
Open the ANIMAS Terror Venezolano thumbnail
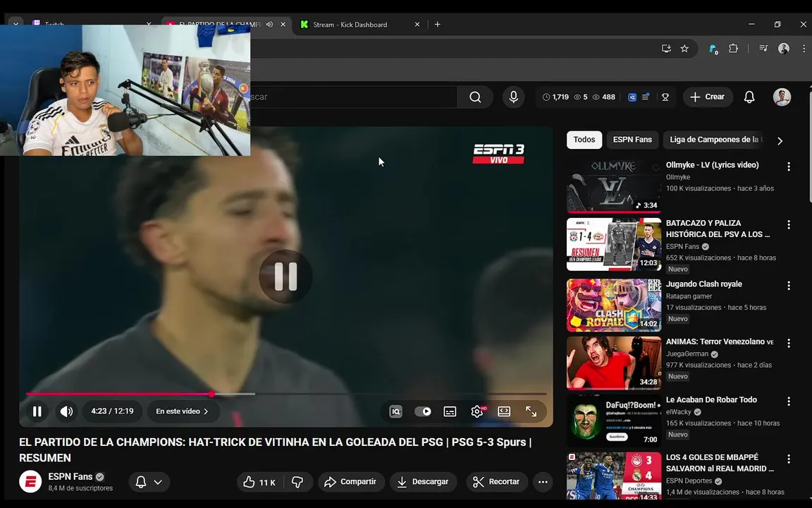coord(614,363)
